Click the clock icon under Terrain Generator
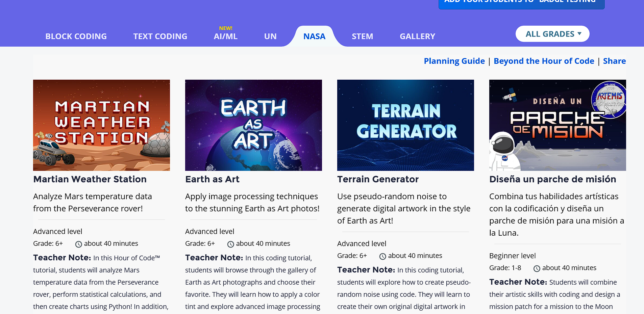Screen dimensions: 644x314 [x=382, y=256]
